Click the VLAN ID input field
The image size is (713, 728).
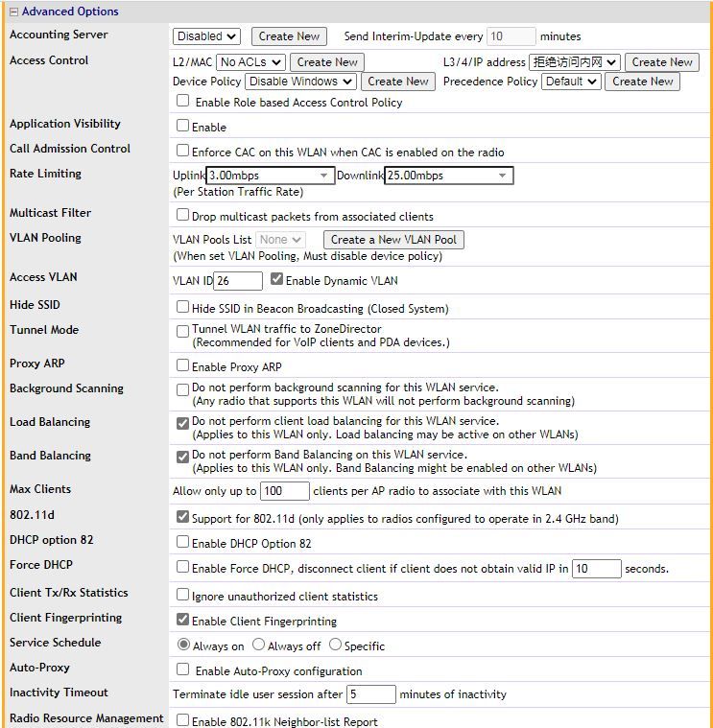coord(238,281)
